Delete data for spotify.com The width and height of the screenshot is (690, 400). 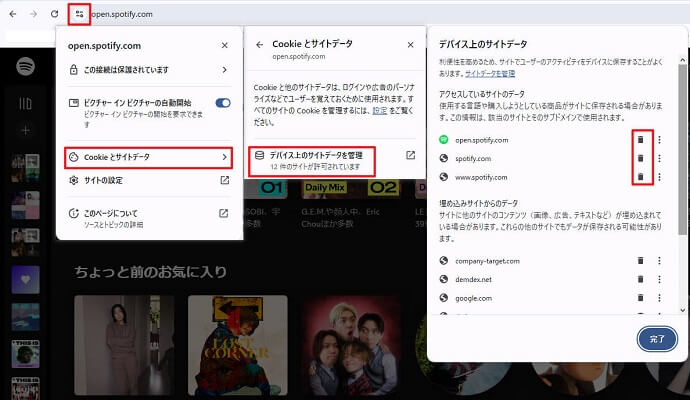tap(641, 158)
